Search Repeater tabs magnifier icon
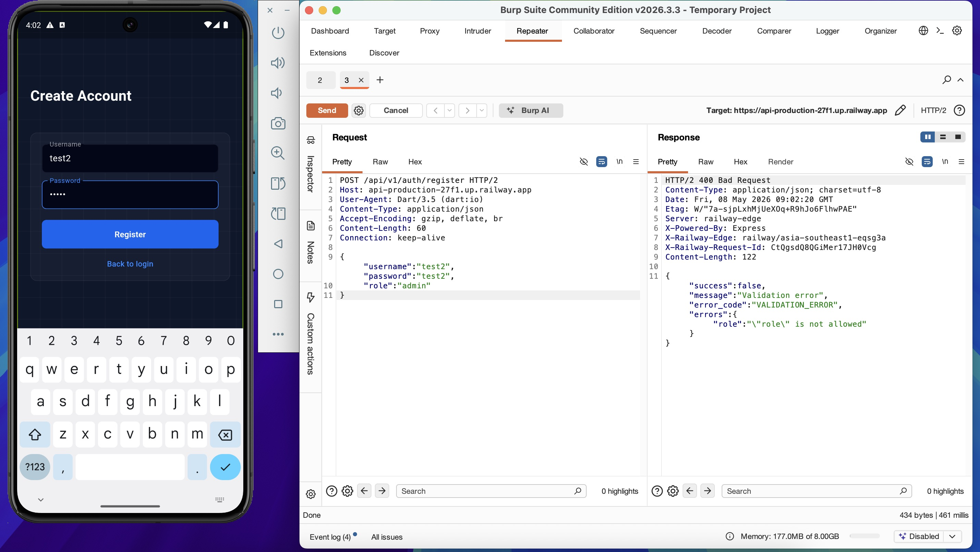This screenshot has width=980, height=552. pos(946,80)
